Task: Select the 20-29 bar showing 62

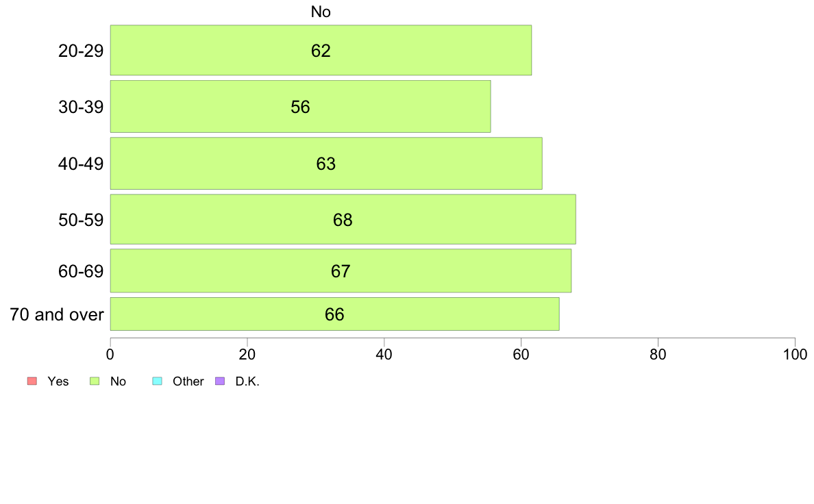Action: (321, 51)
